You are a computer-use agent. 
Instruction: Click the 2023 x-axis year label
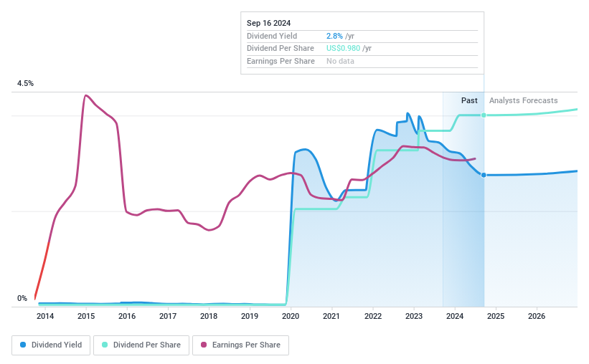pyautogui.click(x=413, y=316)
